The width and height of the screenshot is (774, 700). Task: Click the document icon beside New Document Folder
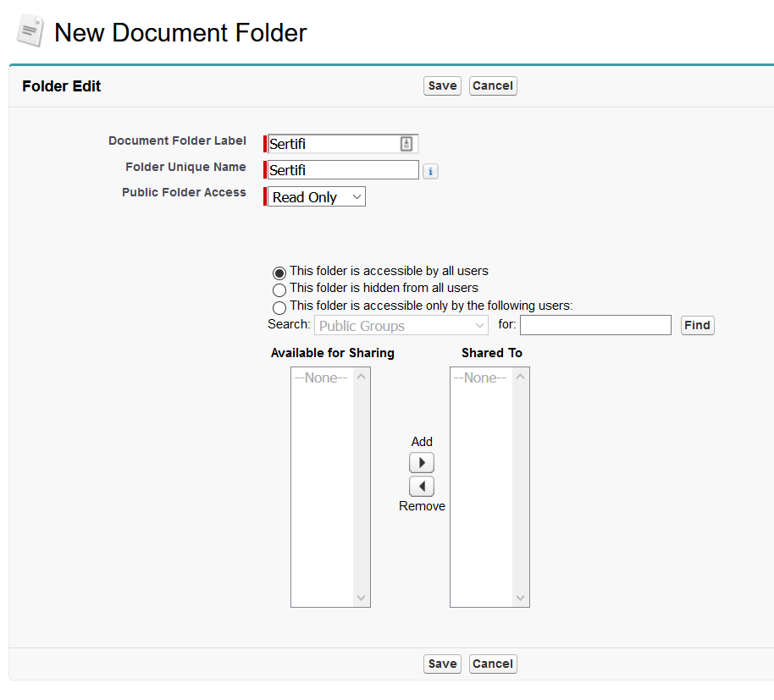coord(30,31)
